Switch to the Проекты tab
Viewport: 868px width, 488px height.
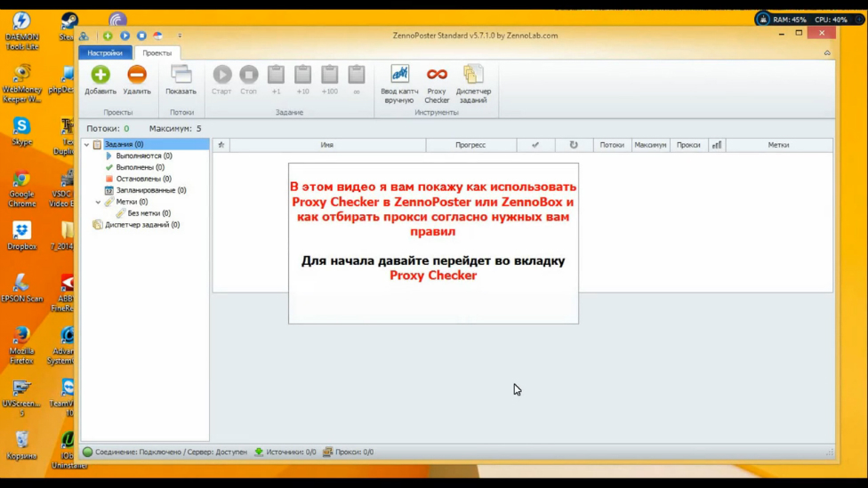pyautogui.click(x=157, y=53)
